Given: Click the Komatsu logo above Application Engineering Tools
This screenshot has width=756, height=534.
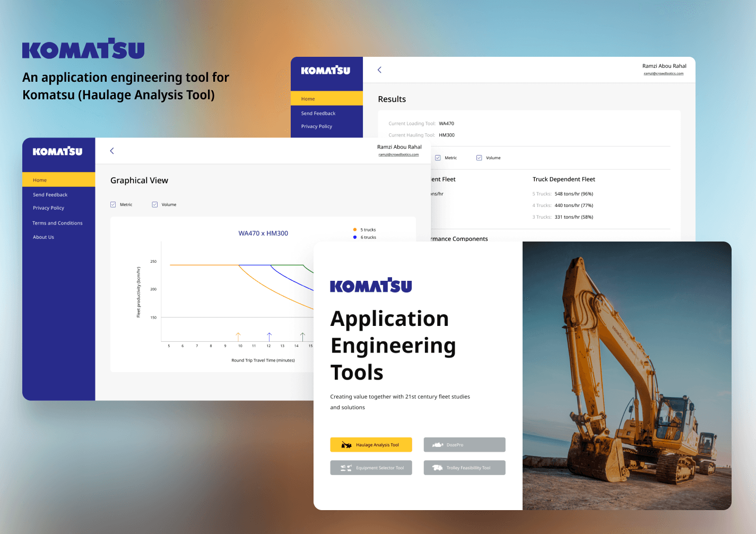Looking at the screenshot, I should pyautogui.click(x=371, y=286).
